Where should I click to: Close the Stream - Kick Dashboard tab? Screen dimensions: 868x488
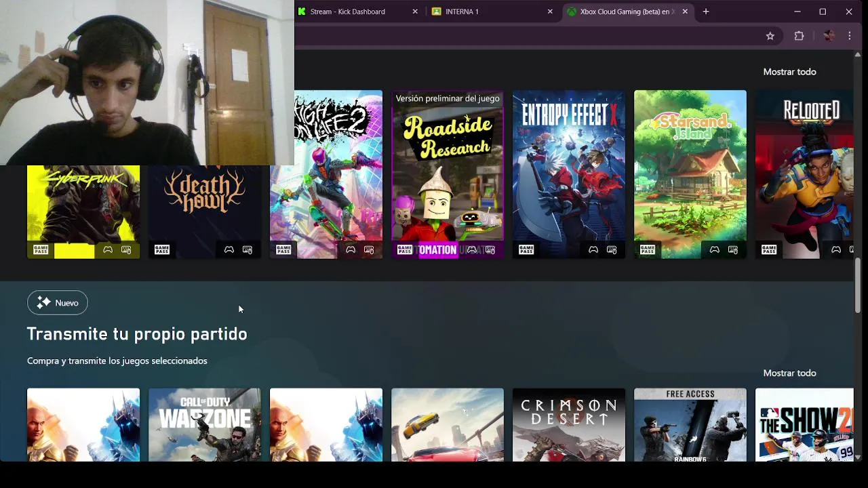click(415, 12)
